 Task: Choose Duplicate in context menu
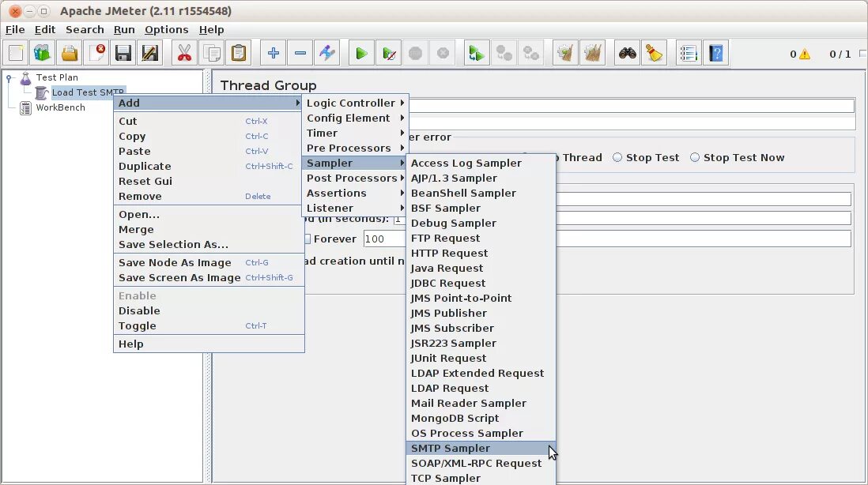[x=209, y=166]
